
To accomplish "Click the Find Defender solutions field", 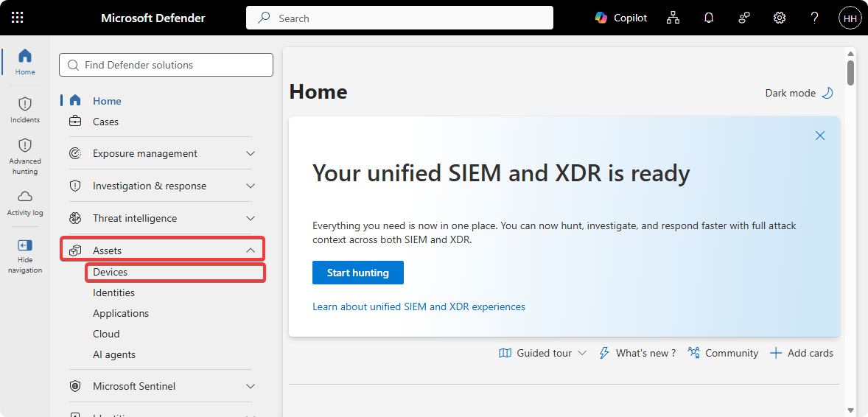I will (x=166, y=65).
